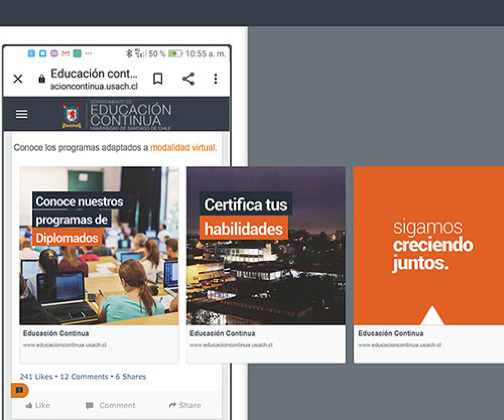Tap the battery indicator in status bar
Screen dimensions: 504x420
coord(175,53)
